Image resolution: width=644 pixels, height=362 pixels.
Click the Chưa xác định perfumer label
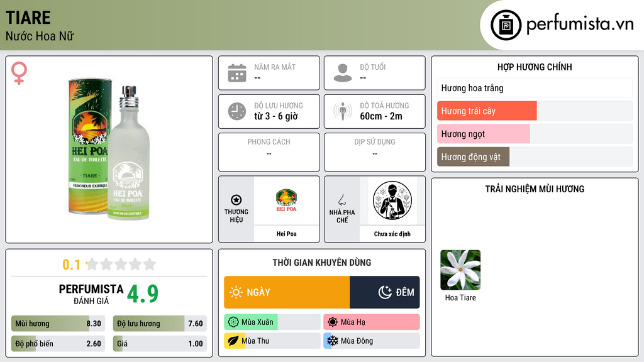click(392, 234)
